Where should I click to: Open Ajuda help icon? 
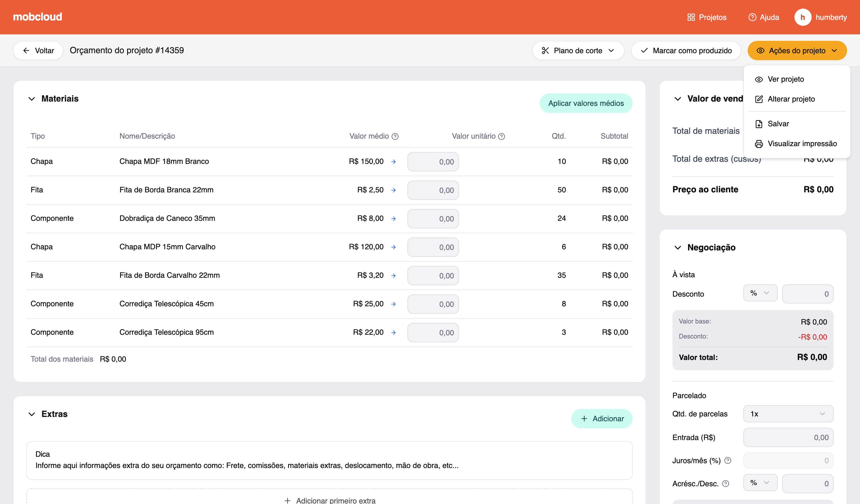click(x=752, y=17)
